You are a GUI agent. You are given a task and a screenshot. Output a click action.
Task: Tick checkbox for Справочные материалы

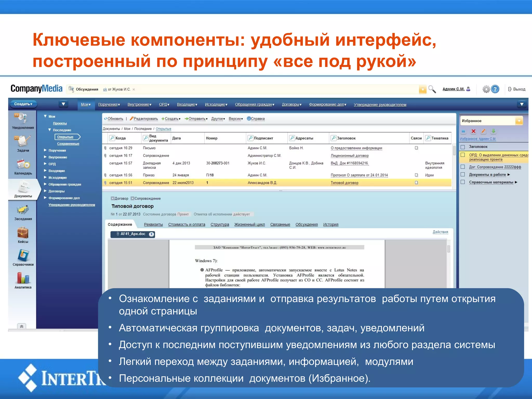tap(463, 182)
